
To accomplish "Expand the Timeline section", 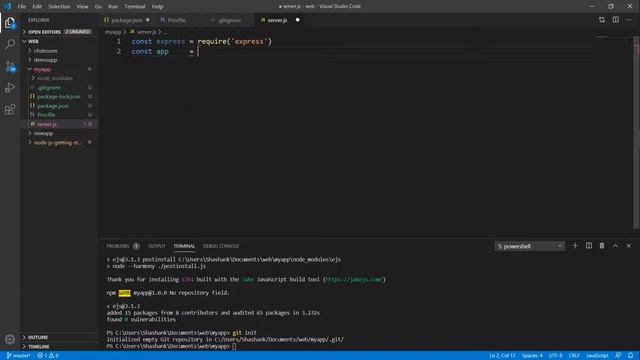I will click(x=59, y=347).
